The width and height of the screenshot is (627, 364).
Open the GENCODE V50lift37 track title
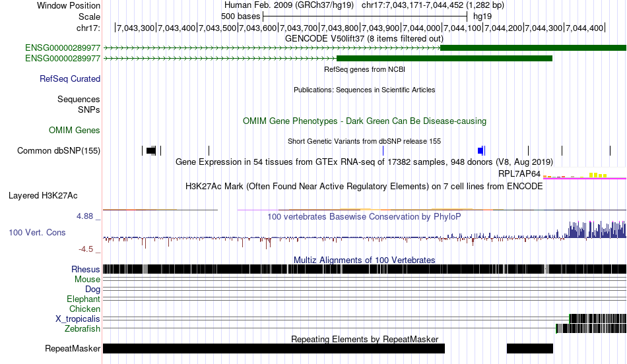pyautogui.click(x=364, y=39)
